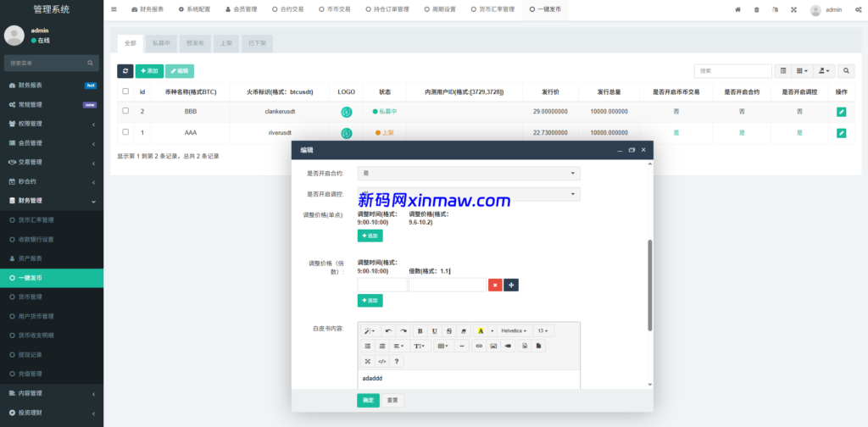Switch to the 私募中 filter tab

(x=161, y=43)
